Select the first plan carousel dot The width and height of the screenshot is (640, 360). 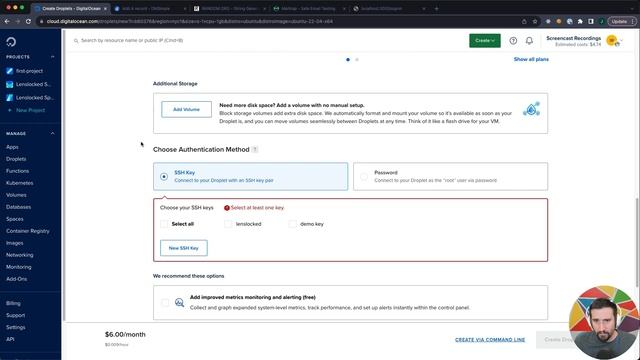click(348, 60)
